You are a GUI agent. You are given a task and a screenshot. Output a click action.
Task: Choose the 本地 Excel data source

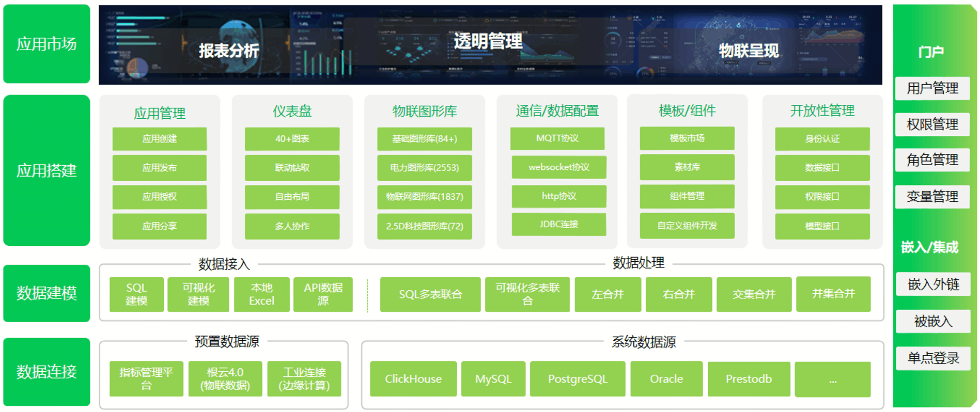click(261, 294)
